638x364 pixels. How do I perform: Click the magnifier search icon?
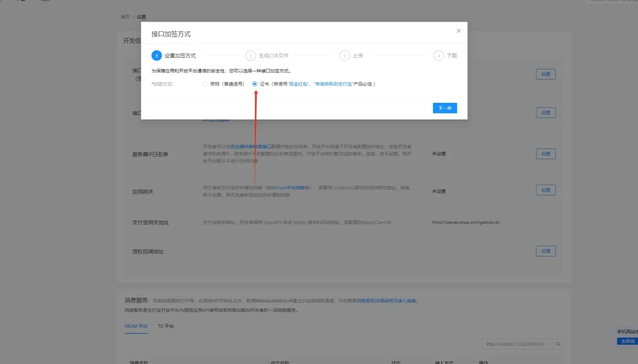point(558,344)
